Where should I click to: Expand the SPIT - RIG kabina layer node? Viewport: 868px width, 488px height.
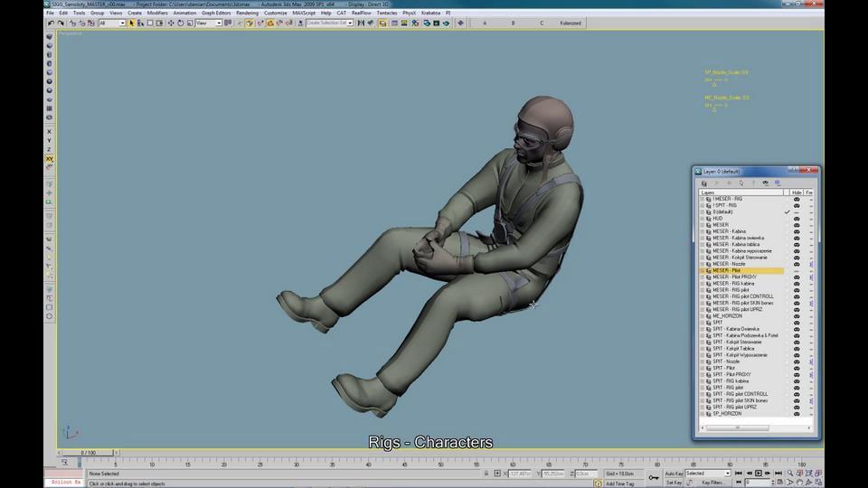(702, 381)
